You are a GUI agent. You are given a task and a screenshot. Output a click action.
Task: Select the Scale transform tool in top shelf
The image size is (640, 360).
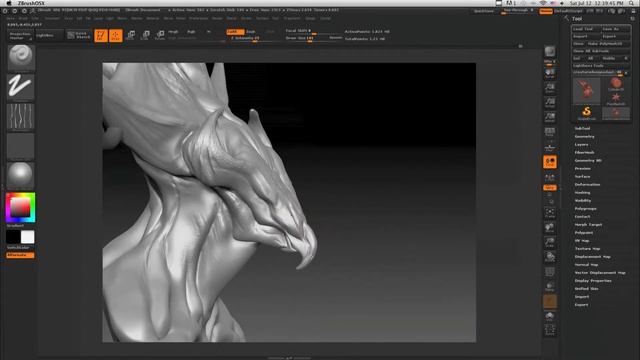[145, 36]
